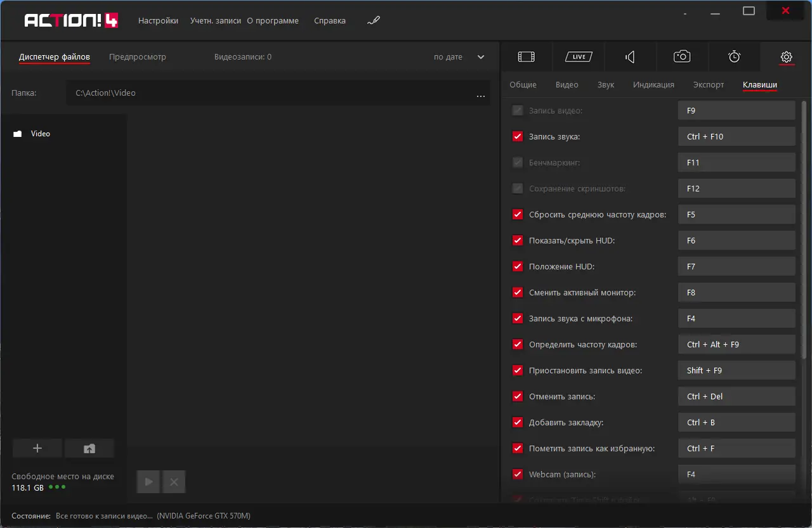The height and width of the screenshot is (528, 812).
Task: Click the Ctrl + F hotkey field
Action: [737, 448]
